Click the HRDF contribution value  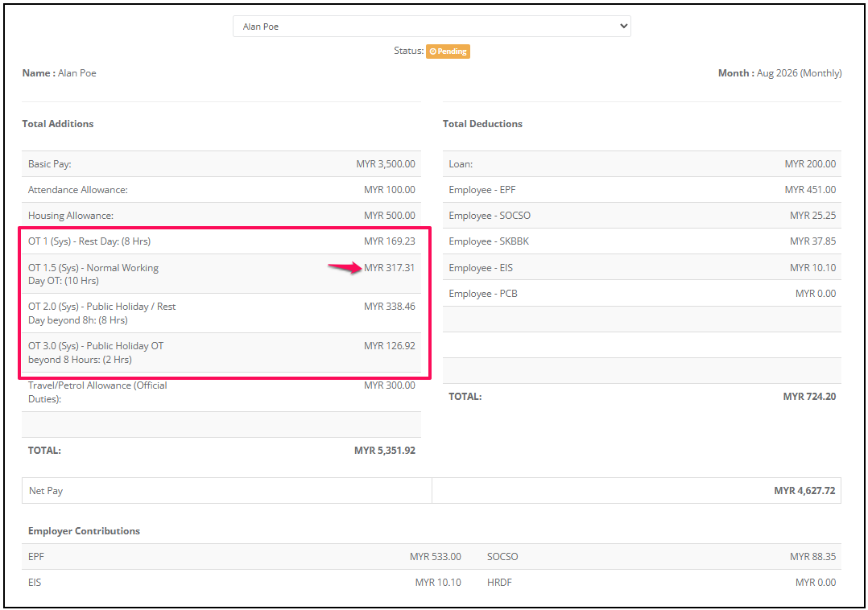point(816,583)
